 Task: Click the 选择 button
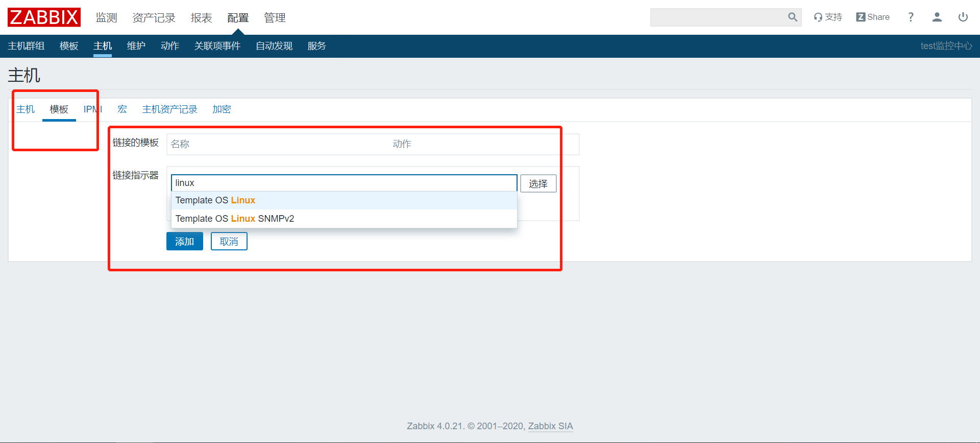pos(538,183)
